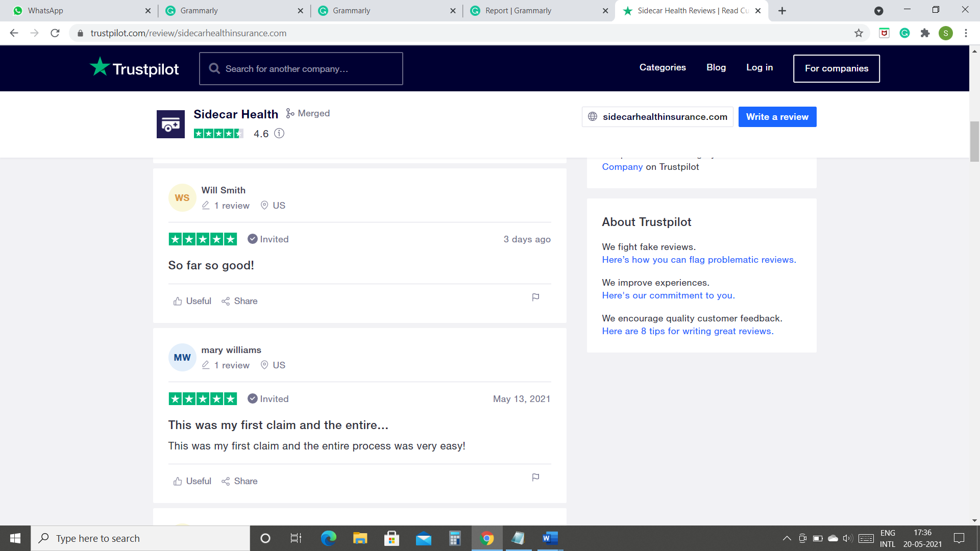Click the Useful button on Will Smith's review
Viewport: 980px width, 551px height.
[192, 300]
